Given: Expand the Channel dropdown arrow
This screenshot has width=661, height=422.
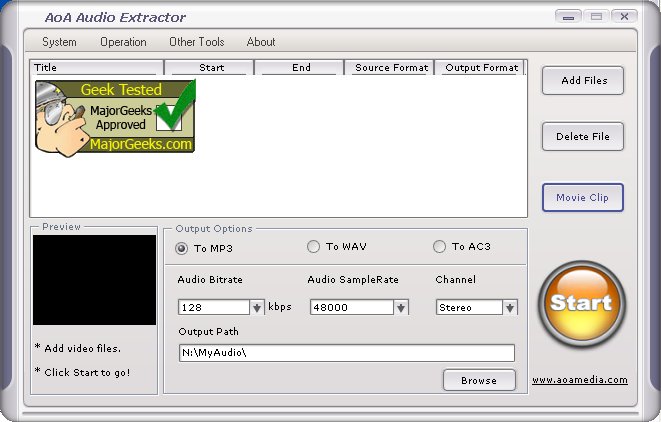Looking at the screenshot, I should (x=510, y=308).
